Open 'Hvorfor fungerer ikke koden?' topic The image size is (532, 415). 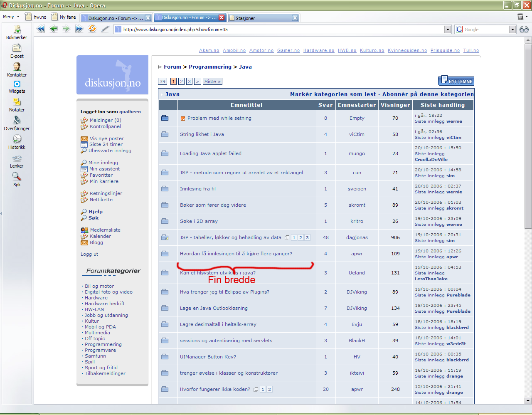pyautogui.click(x=215, y=389)
